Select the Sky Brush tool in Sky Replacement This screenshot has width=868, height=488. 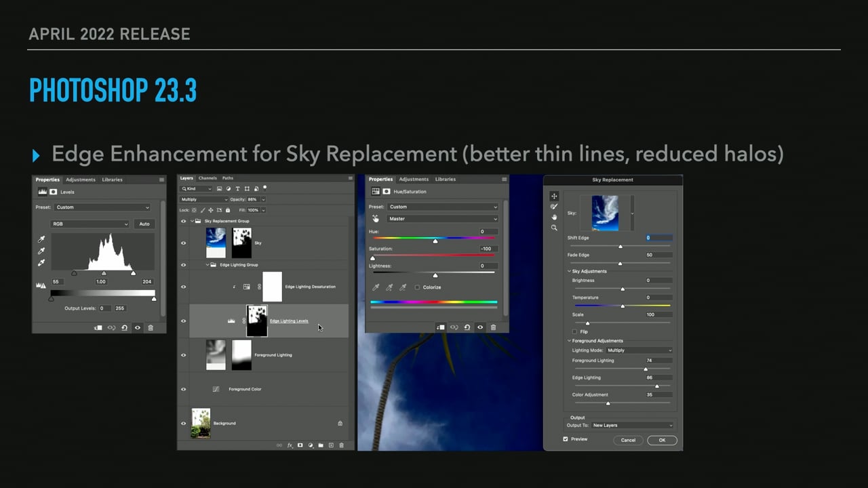[x=554, y=207]
